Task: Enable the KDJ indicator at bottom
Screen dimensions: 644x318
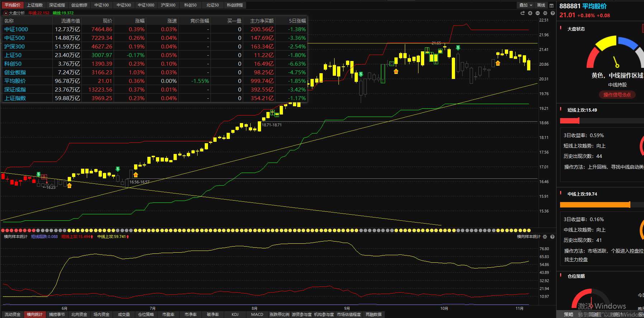Action: (x=235, y=314)
